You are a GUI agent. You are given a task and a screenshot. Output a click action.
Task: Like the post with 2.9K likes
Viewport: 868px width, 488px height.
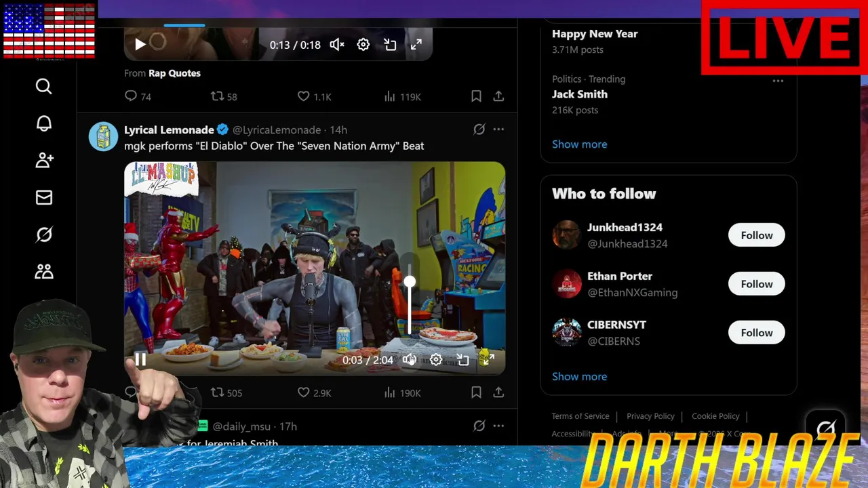[x=314, y=392]
